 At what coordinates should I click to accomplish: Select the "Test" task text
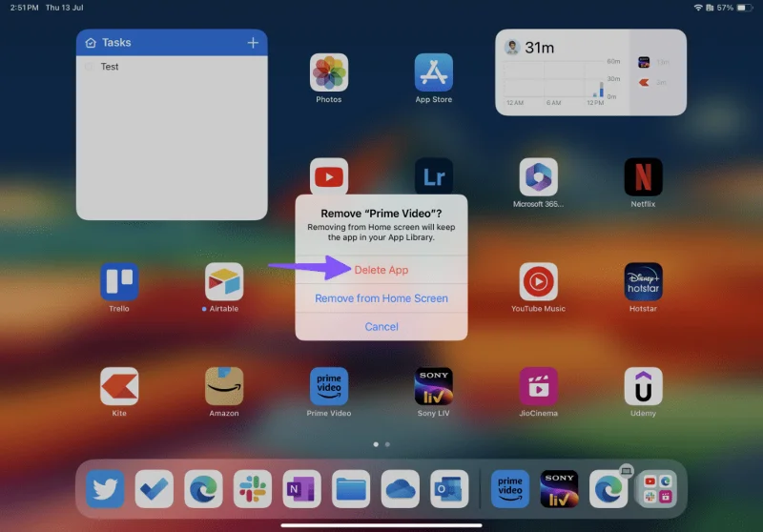[110, 67]
